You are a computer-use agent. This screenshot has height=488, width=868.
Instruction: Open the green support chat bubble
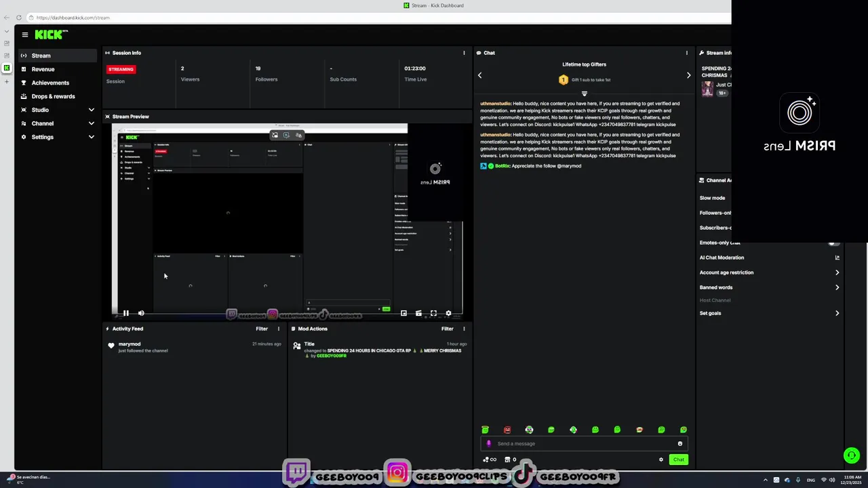point(852,455)
